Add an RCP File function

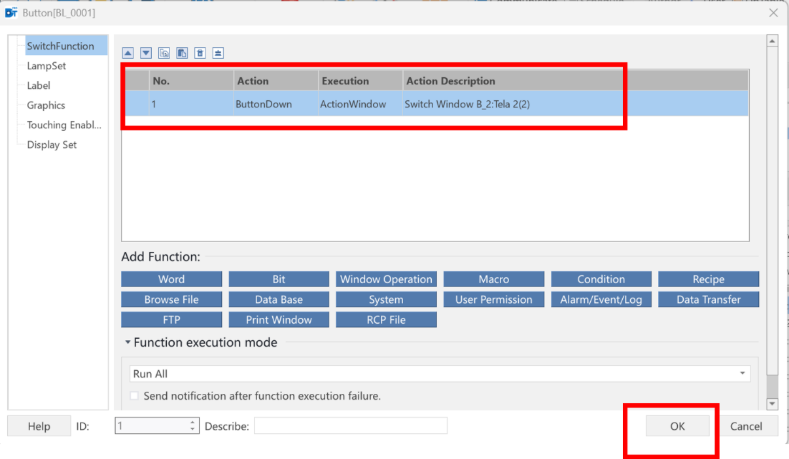(386, 320)
